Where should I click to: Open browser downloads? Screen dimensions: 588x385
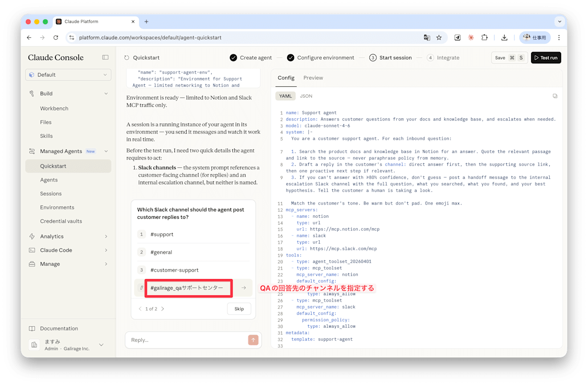(x=504, y=37)
